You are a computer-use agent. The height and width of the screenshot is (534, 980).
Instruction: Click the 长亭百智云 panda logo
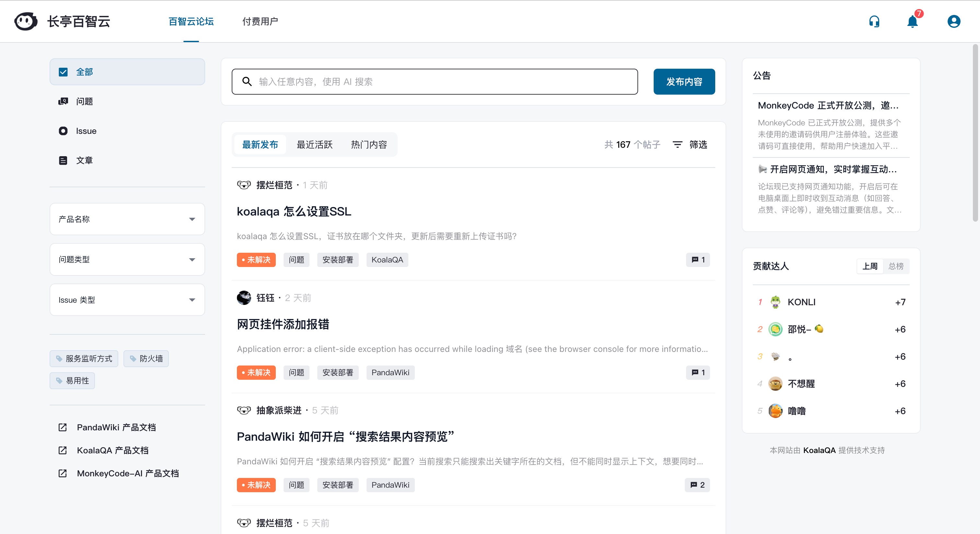pos(26,21)
